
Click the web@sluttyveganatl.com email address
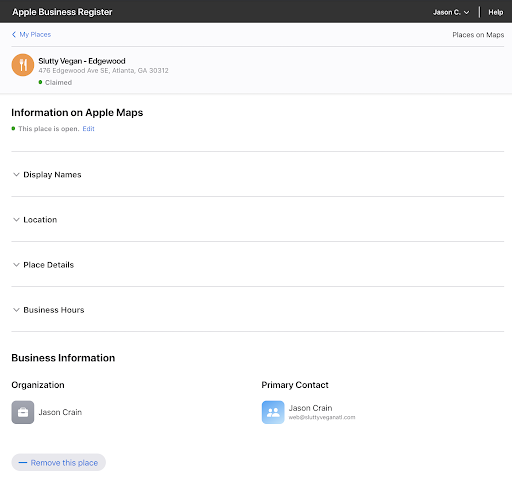click(322, 417)
